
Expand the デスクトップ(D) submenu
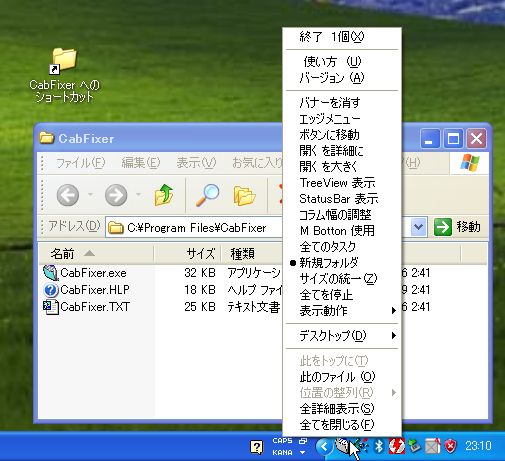pos(342,336)
